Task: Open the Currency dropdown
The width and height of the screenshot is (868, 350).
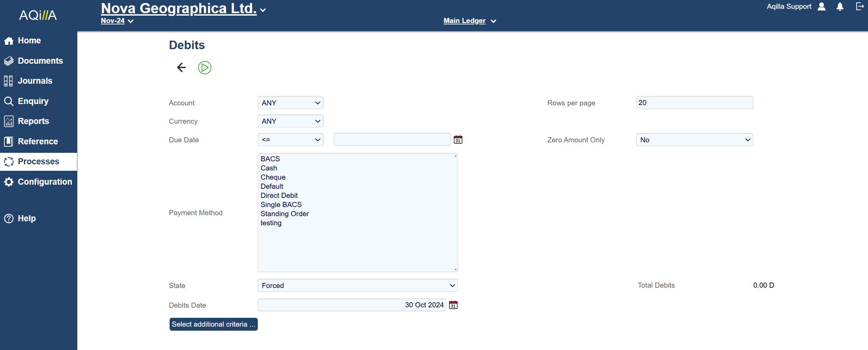Action: tap(290, 121)
